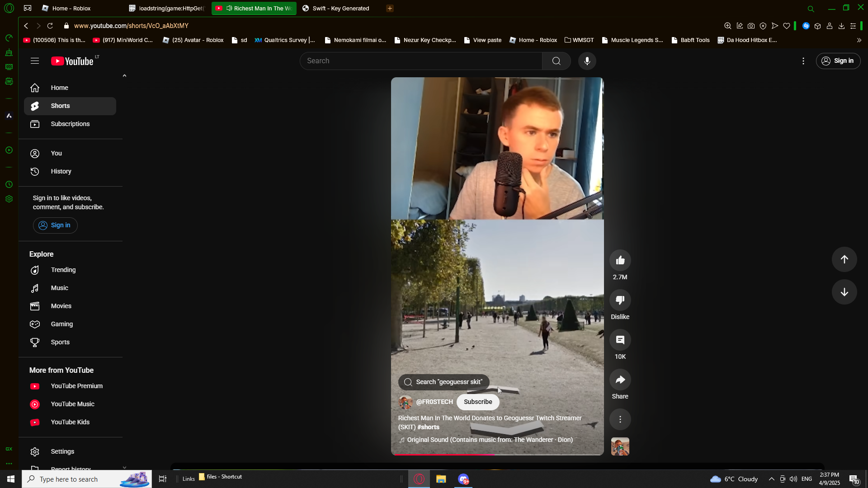Click Sign in button in the header
Image resolution: width=868 pixels, height=488 pixels.
click(x=838, y=61)
